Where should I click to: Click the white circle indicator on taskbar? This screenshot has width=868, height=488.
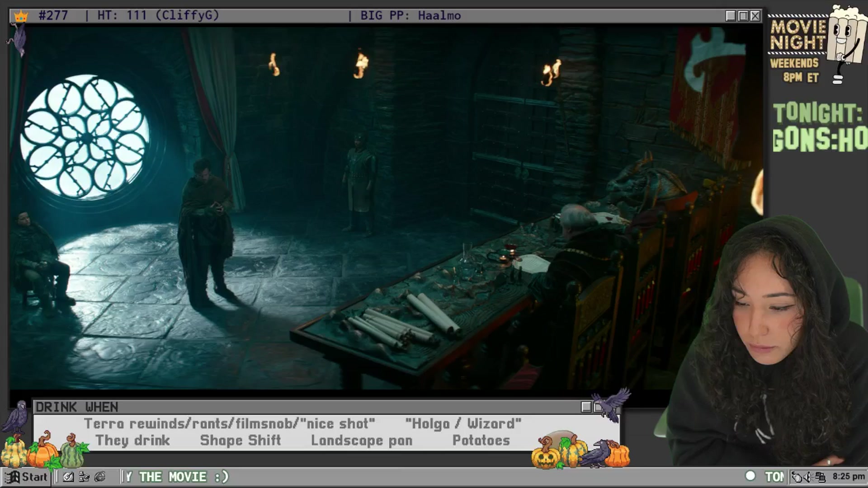click(750, 476)
